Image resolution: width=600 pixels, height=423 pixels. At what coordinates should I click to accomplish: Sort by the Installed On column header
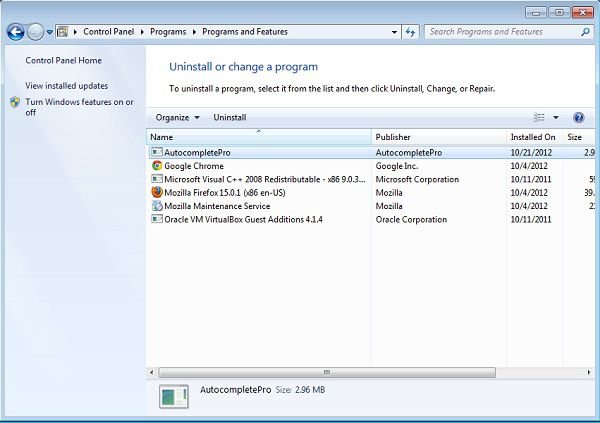pyautogui.click(x=535, y=137)
